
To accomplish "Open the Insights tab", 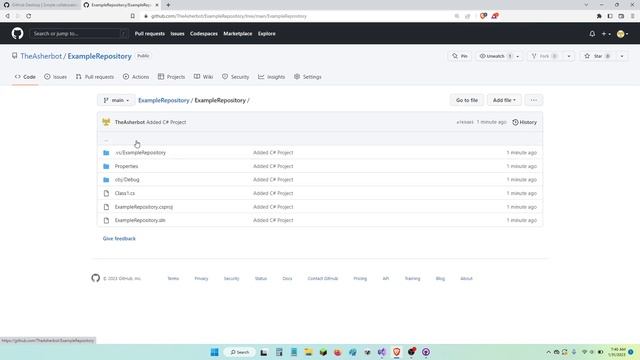I will [x=271, y=77].
